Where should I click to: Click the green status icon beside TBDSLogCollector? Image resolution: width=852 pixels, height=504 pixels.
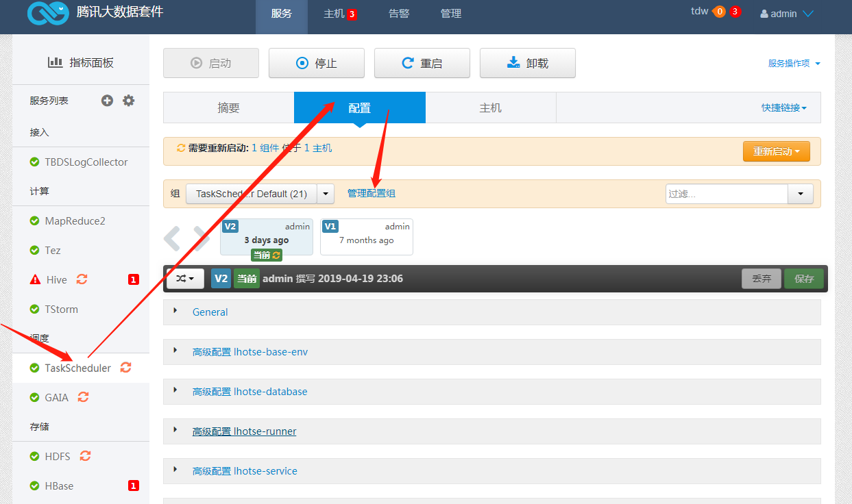pyautogui.click(x=34, y=162)
